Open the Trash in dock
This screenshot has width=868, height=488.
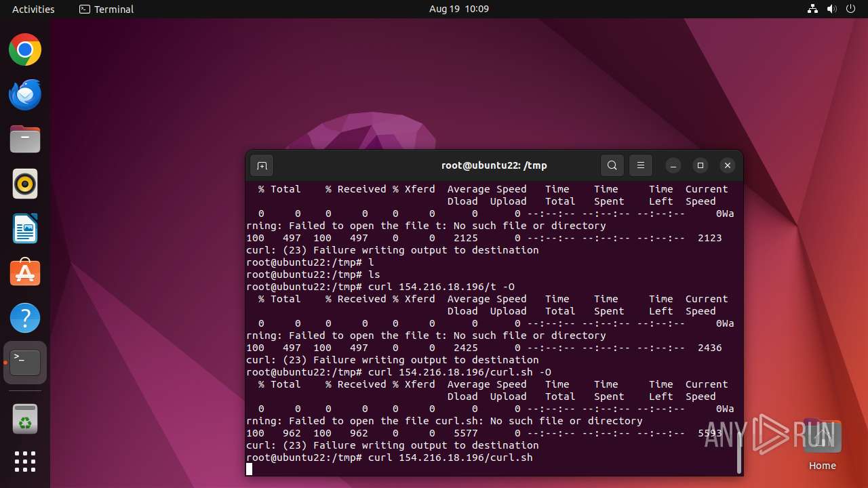coord(25,419)
